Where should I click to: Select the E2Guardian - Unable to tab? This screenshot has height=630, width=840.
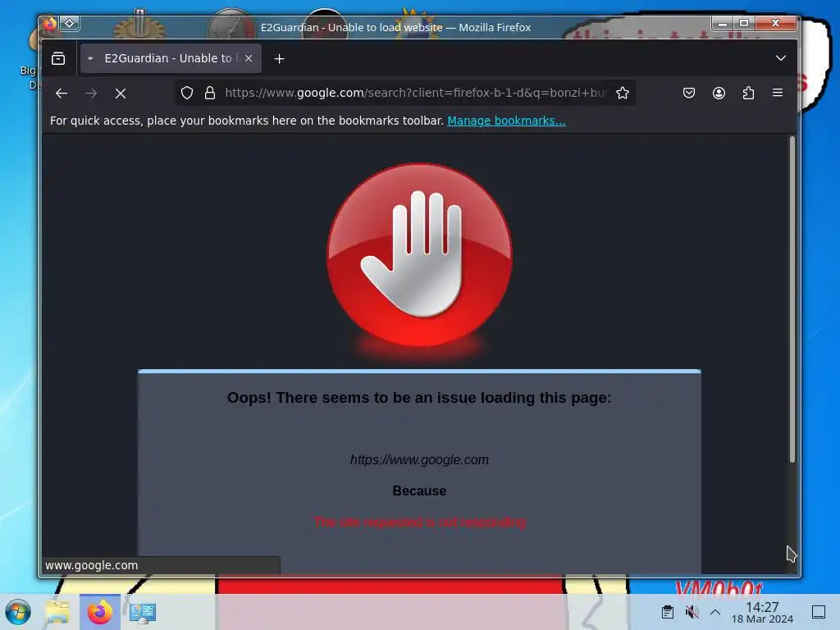click(x=171, y=58)
